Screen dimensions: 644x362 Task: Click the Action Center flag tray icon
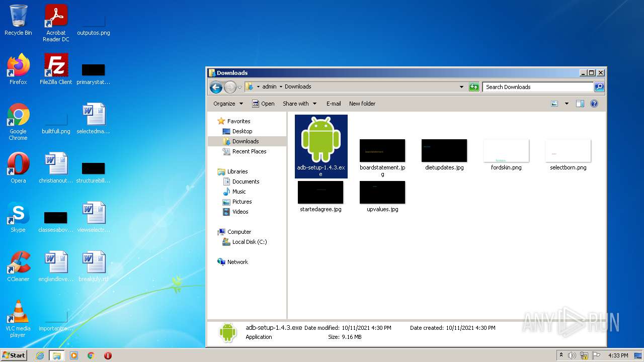596,355
